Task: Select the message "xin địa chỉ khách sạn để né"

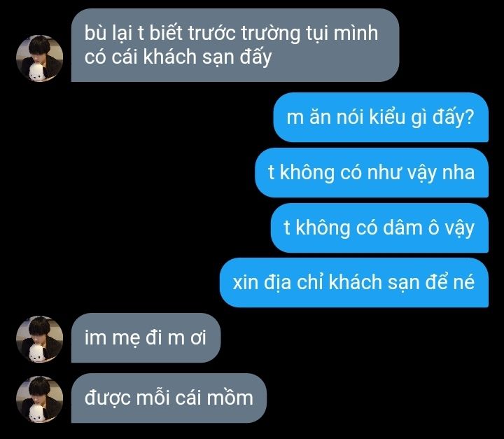Action: click(x=354, y=282)
